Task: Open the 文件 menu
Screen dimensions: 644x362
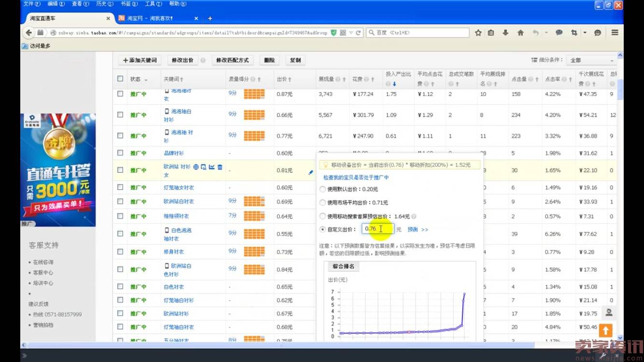Action: pyautogui.click(x=32, y=4)
